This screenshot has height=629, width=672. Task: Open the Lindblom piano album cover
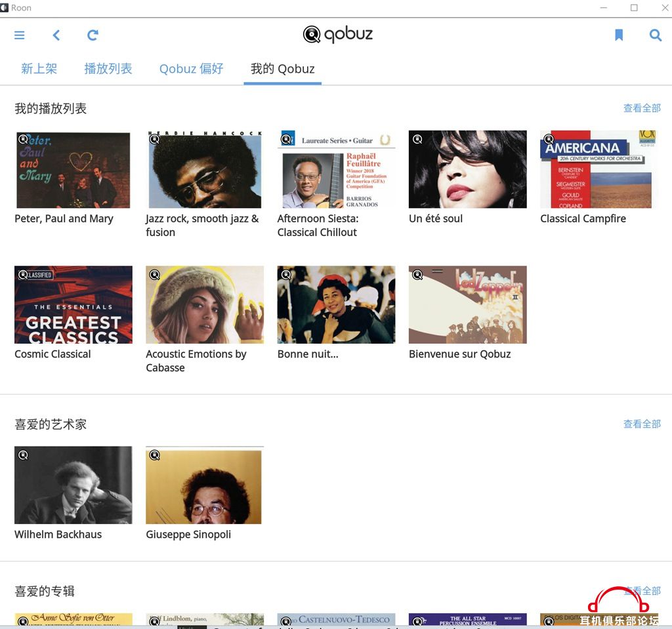click(205, 620)
